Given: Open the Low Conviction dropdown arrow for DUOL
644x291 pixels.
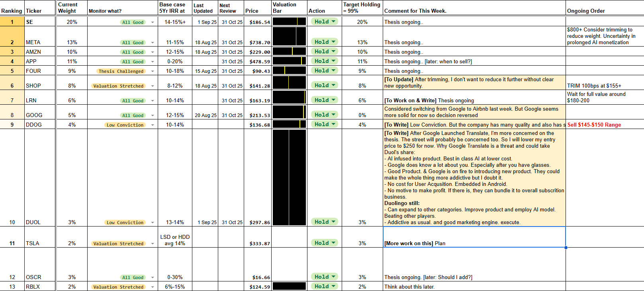Looking at the screenshot, I should pos(153,223).
